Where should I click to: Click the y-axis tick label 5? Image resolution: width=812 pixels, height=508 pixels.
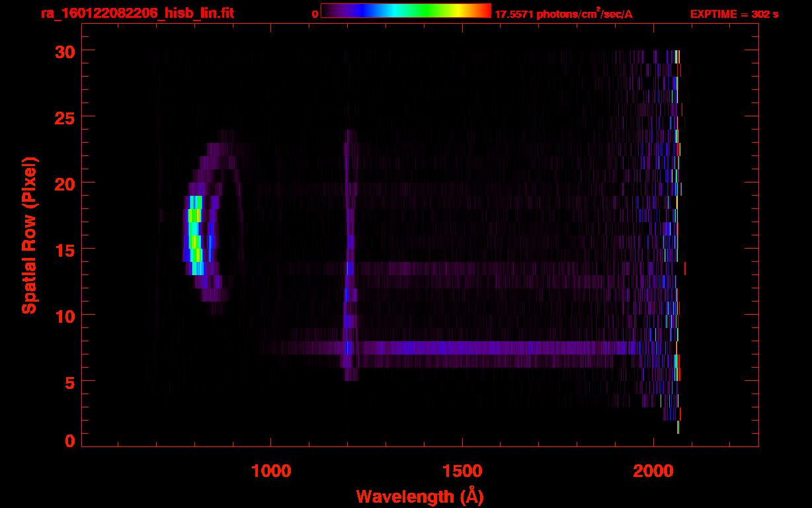pos(69,382)
